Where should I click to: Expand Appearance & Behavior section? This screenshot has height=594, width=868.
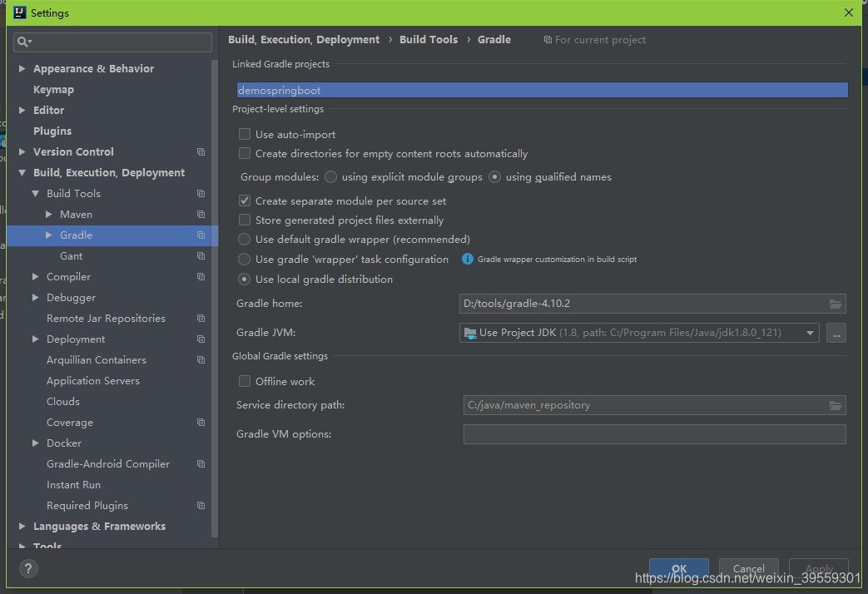tap(22, 69)
